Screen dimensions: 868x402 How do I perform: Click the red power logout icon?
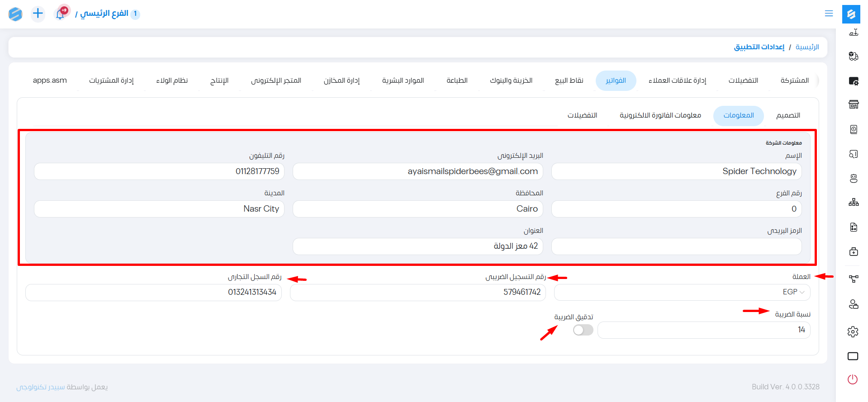853,379
